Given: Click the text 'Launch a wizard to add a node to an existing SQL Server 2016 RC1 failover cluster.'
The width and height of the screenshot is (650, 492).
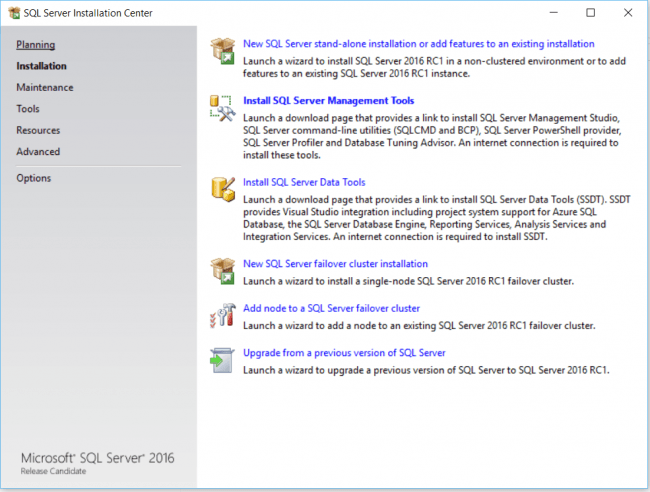Looking at the screenshot, I should 419,326.
